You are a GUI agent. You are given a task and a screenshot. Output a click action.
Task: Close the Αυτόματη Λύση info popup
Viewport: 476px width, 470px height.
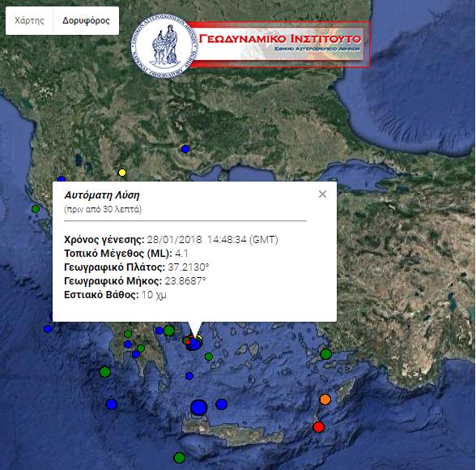point(322,194)
